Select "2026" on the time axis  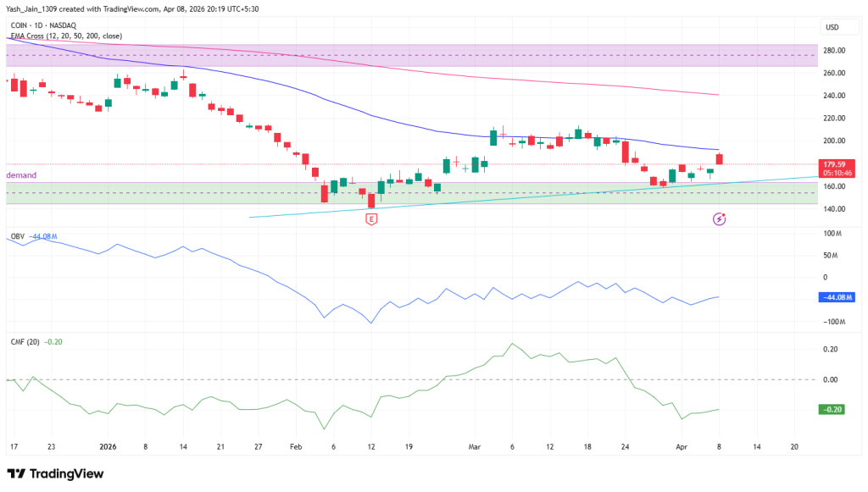pos(108,447)
